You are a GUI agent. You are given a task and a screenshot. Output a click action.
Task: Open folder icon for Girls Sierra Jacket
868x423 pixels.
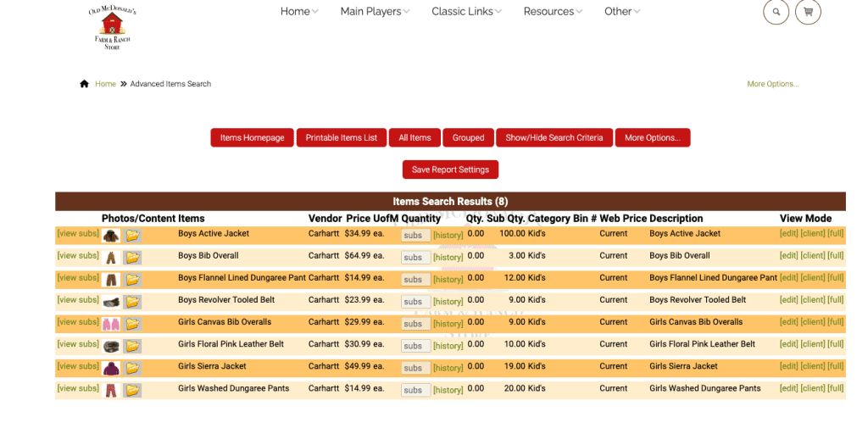(132, 368)
